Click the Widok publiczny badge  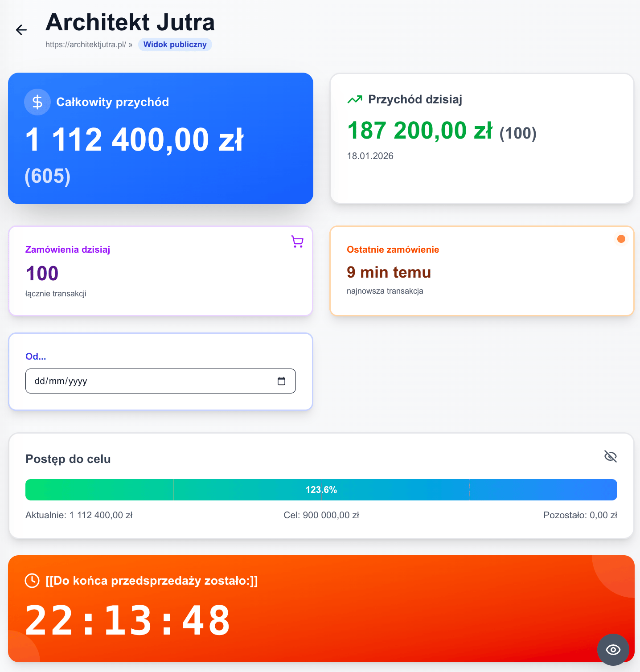click(175, 45)
